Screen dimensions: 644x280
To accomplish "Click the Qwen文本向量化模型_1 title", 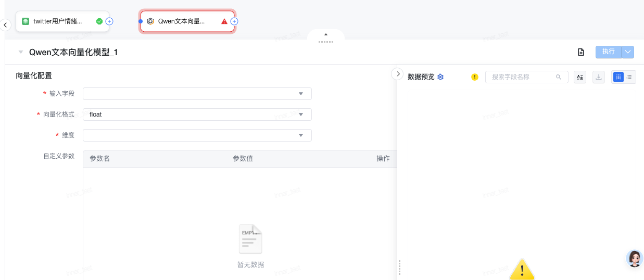I will click(x=73, y=52).
